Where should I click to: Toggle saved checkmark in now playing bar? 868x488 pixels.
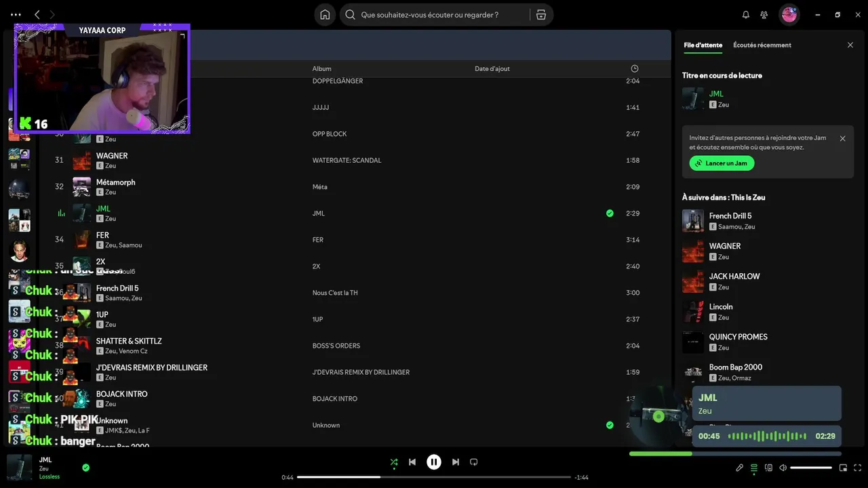click(x=85, y=468)
